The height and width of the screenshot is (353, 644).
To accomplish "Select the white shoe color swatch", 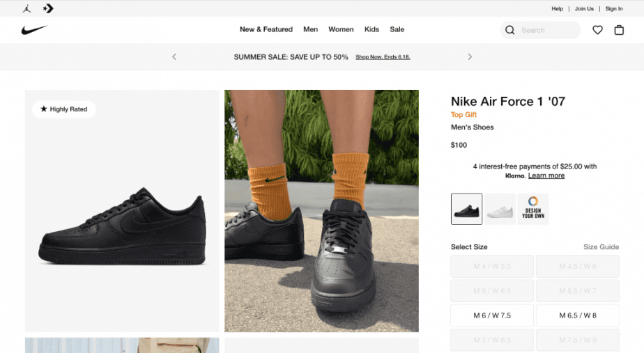I will (500, 209).
